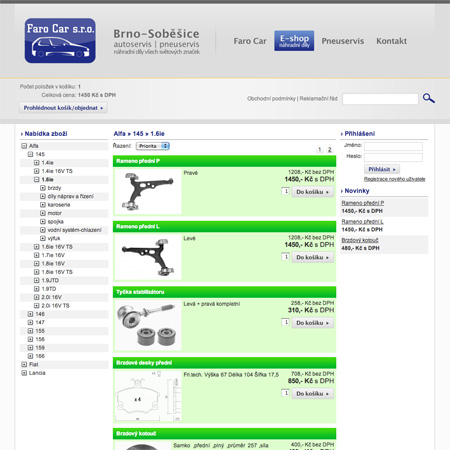Expand vodní systém-chlazení subcategory

[43, 230]
